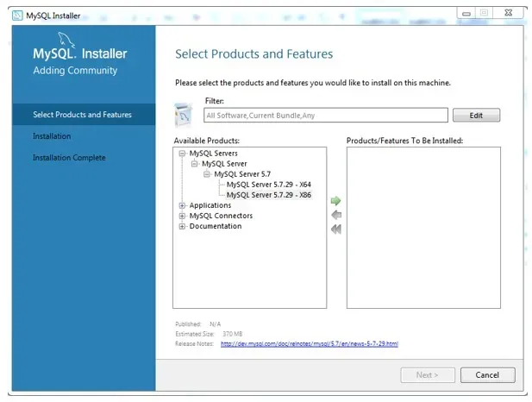Click the Cancel button
The image size is (532, 402).
point(487,375)
